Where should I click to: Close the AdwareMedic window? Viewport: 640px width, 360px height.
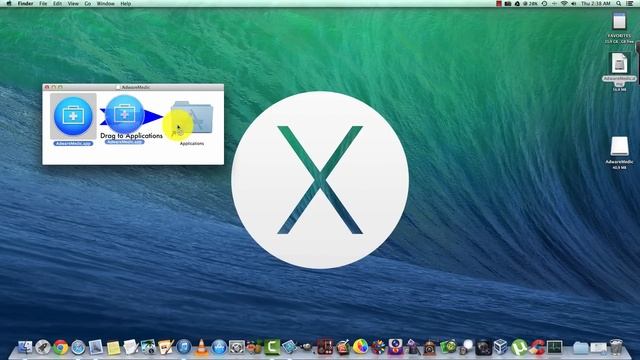(47, 87)
